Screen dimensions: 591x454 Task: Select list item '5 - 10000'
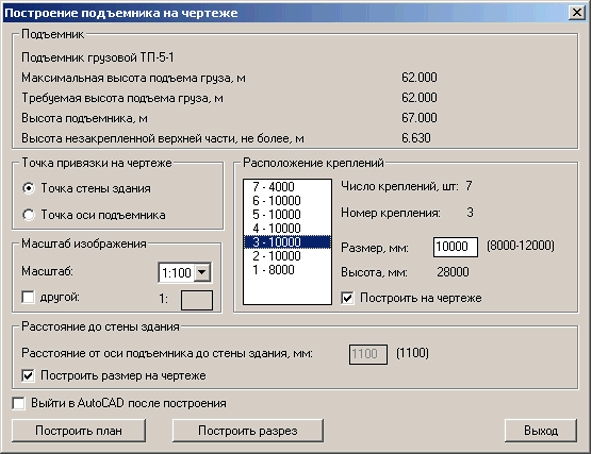[287, 214]
